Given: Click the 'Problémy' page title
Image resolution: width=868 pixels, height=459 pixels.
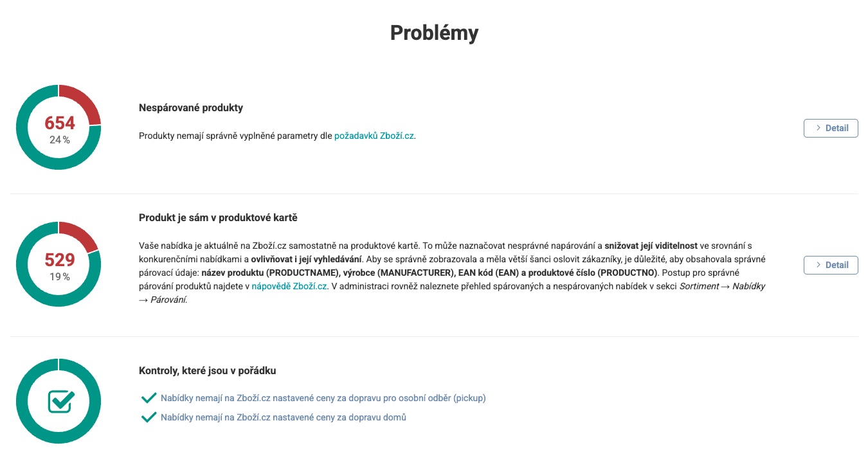Looking at the screenshot, I should [x=434, y=33].
